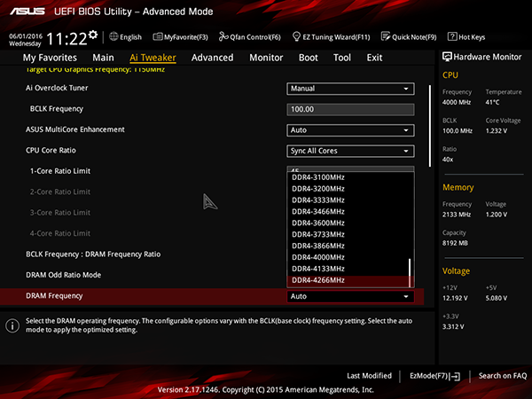Select BCLK Frequency : DRAM Frequency Ratio row
The height and width of the screenshot is (399, 532).
[93, 254]
